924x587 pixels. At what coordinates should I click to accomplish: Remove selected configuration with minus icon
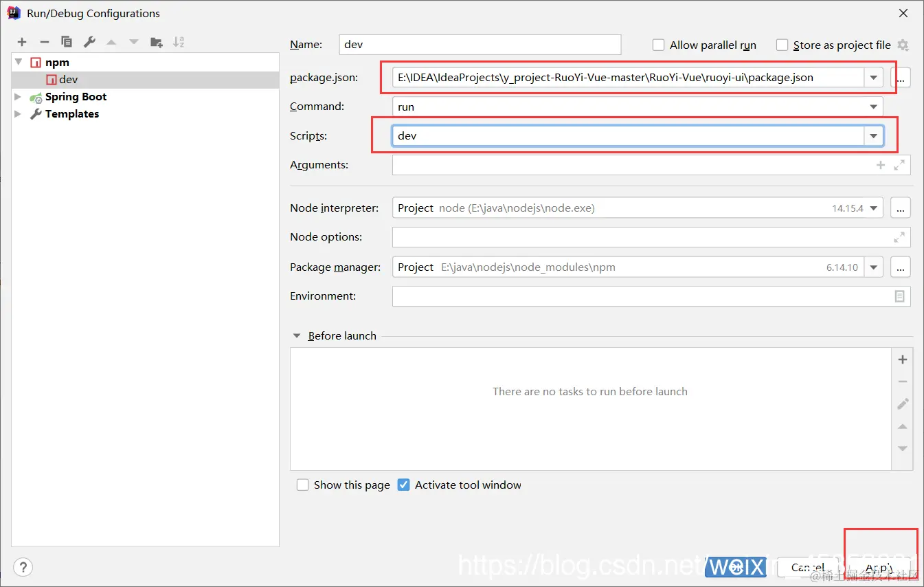45,42
